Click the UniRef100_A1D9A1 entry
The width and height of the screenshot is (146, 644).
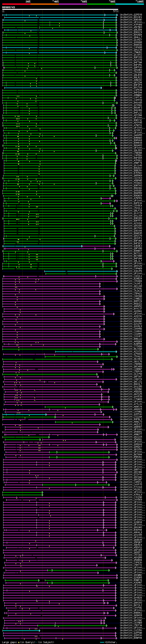tap(131, 311)
